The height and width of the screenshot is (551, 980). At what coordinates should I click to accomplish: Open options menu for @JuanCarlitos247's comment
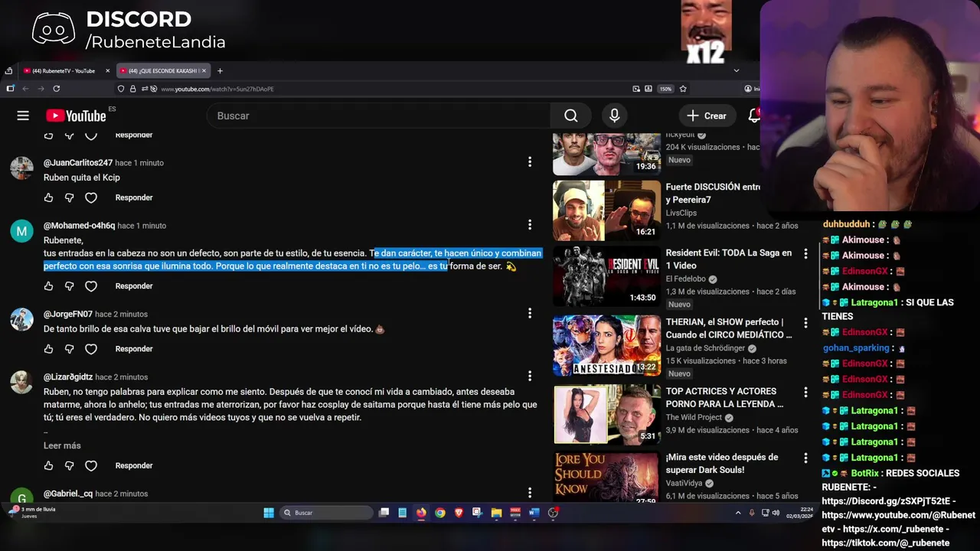point(529,161)
